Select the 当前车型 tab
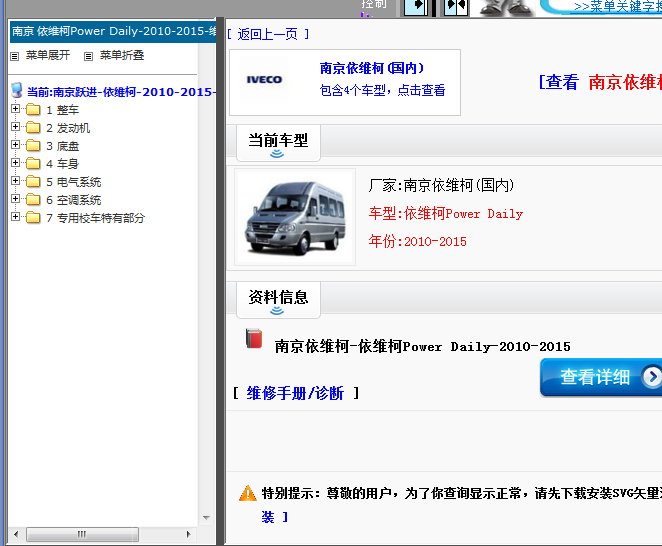Viewport: 662px width, 546px height. coord(278,143)
